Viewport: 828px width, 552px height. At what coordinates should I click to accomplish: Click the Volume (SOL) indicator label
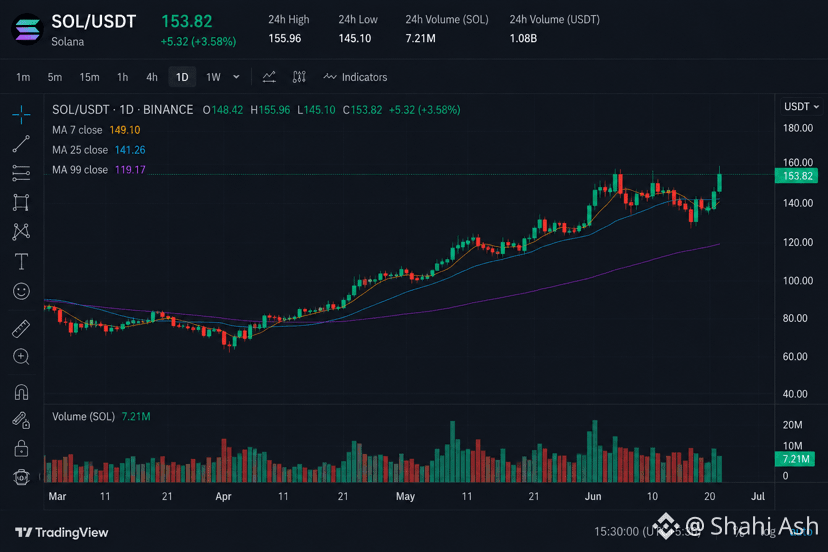pos(83,417)
